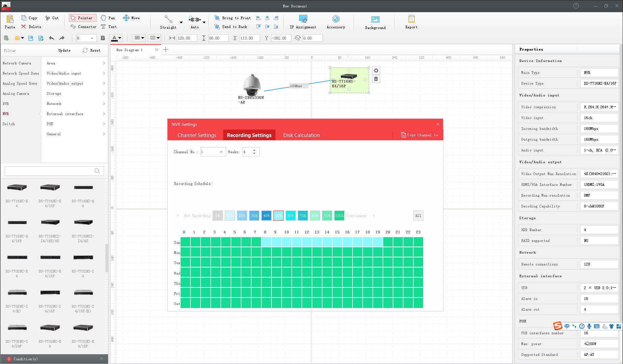Select the Text tool
The image size is (623, 364).
pyautogui.click(x=109, y=27)
